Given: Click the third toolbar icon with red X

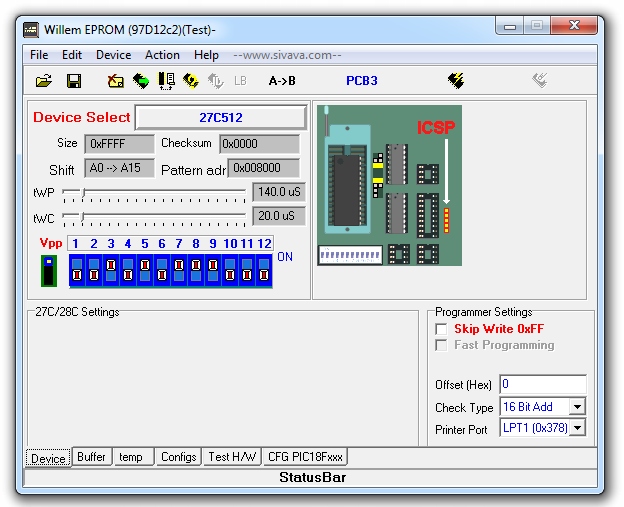Looking at the screenshot, I should 116,81.
